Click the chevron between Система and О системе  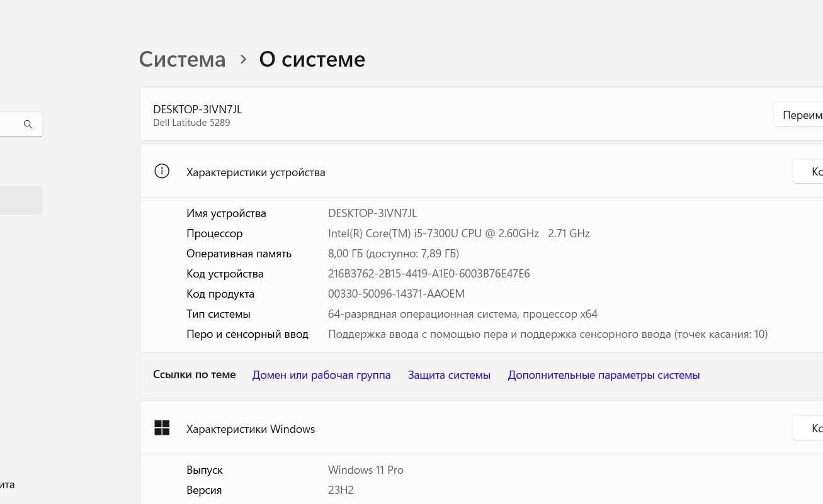point(243,60)
